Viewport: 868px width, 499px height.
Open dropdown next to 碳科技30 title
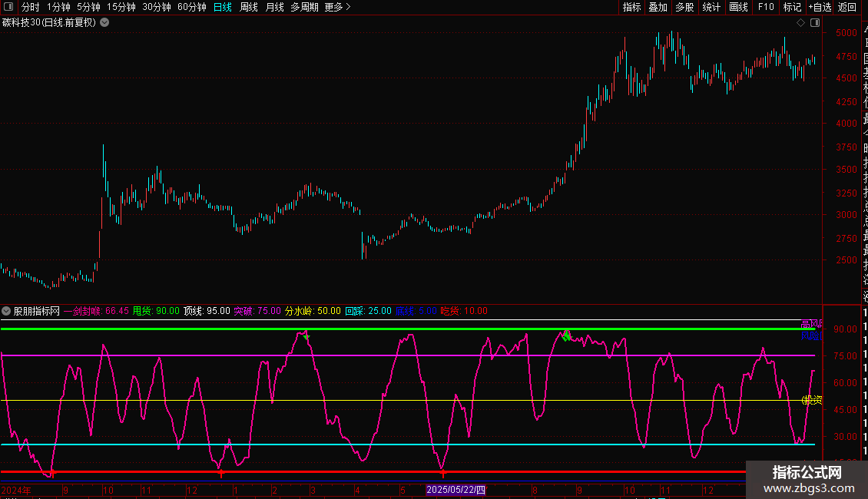[x=104, y=23]
